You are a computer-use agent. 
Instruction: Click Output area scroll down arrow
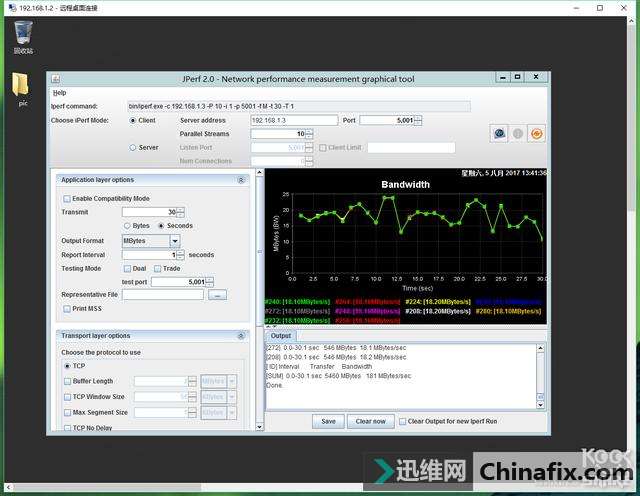540,405
